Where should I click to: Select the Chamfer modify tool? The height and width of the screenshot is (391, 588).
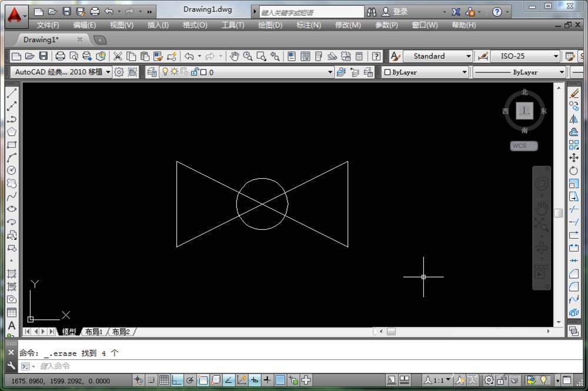point(574,273)
